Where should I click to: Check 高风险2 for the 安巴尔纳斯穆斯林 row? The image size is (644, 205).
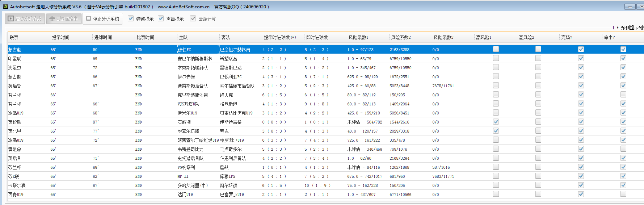538,58
